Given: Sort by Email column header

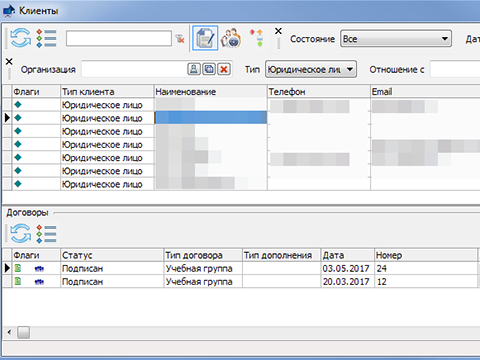Looking at the screenshot, I should [x=425, y=92].
